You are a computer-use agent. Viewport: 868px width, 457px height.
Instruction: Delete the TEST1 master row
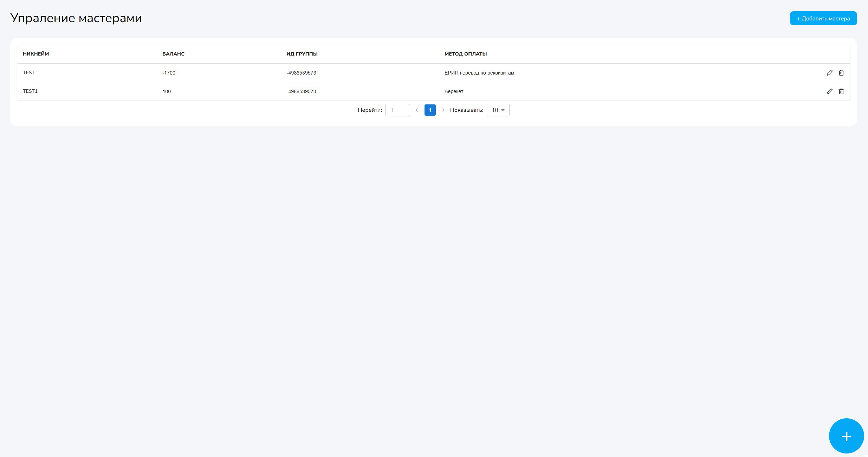pos(841,91)
